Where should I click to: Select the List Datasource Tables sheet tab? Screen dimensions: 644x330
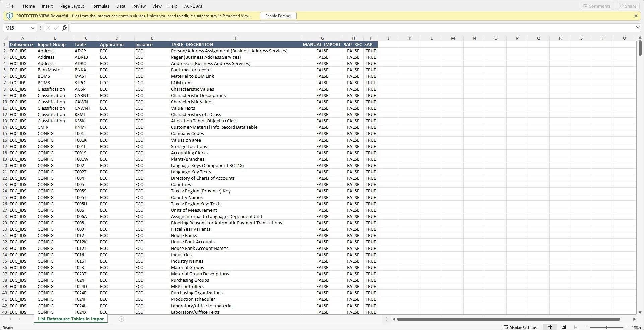point(71,319)
